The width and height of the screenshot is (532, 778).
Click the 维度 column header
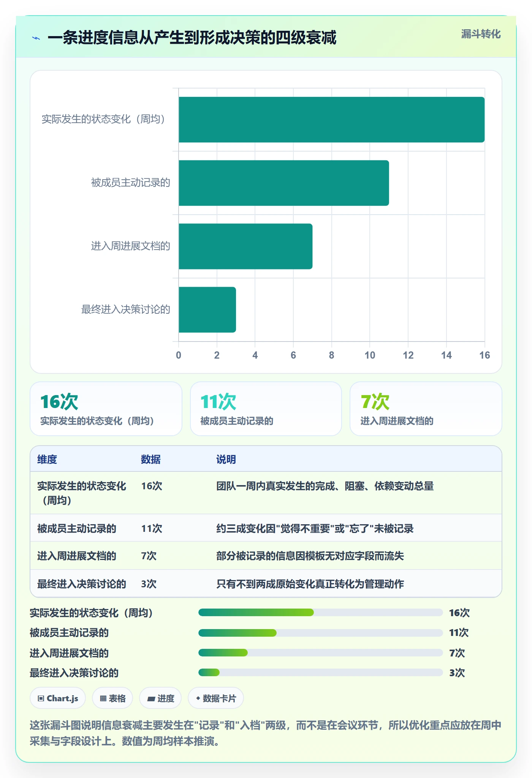point(47,459)
